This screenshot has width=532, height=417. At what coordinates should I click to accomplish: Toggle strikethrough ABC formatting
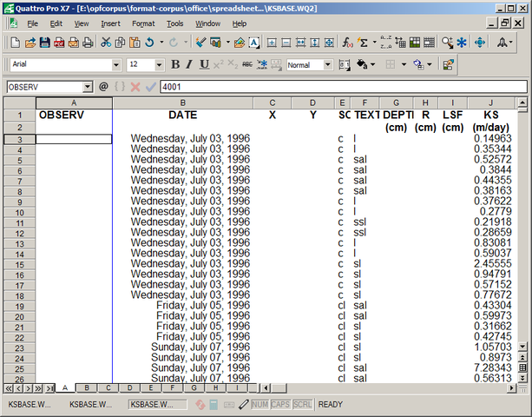247,64
